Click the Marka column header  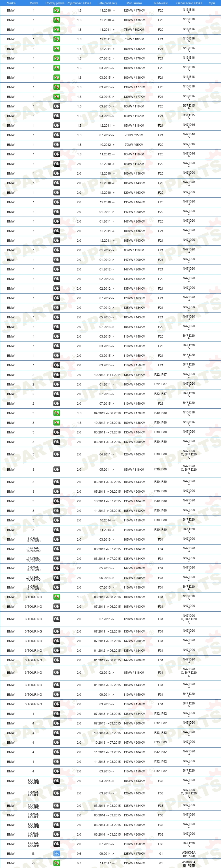click(11, 3)
